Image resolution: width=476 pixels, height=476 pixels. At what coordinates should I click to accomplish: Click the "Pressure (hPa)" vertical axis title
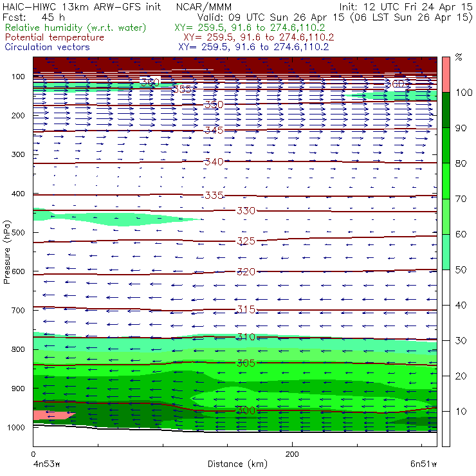pyautogui.click(x=7, y=252)
